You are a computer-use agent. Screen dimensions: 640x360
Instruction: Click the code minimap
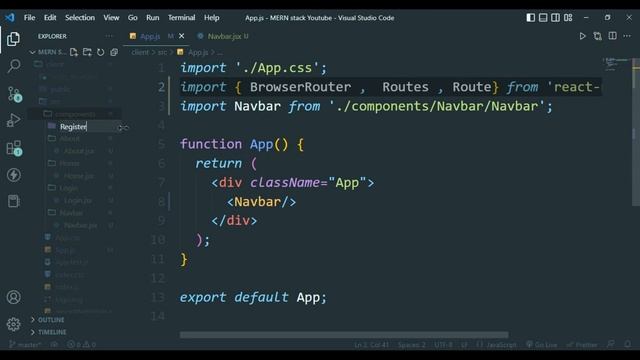616,64
